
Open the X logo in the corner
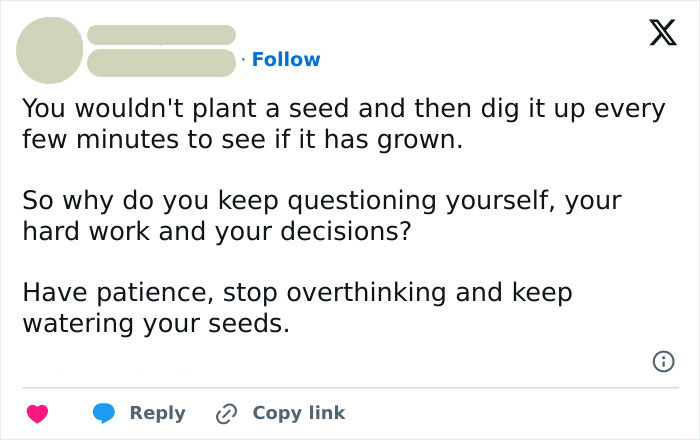pyautogui.click(x=663, y=33)
